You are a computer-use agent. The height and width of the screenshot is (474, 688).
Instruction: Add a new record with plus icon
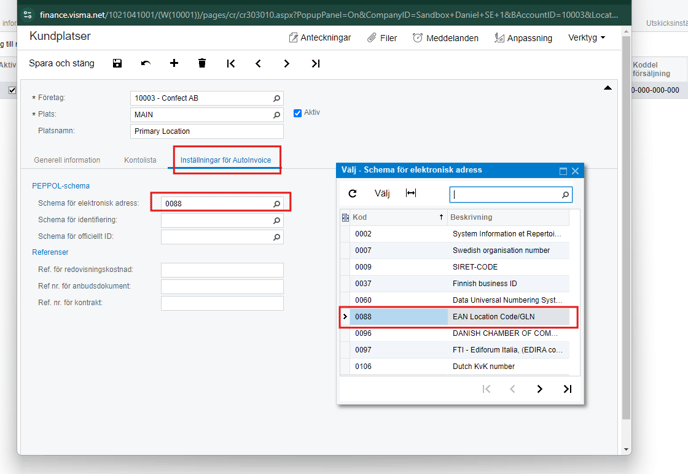pyautogui.click(x=174, y=63)
